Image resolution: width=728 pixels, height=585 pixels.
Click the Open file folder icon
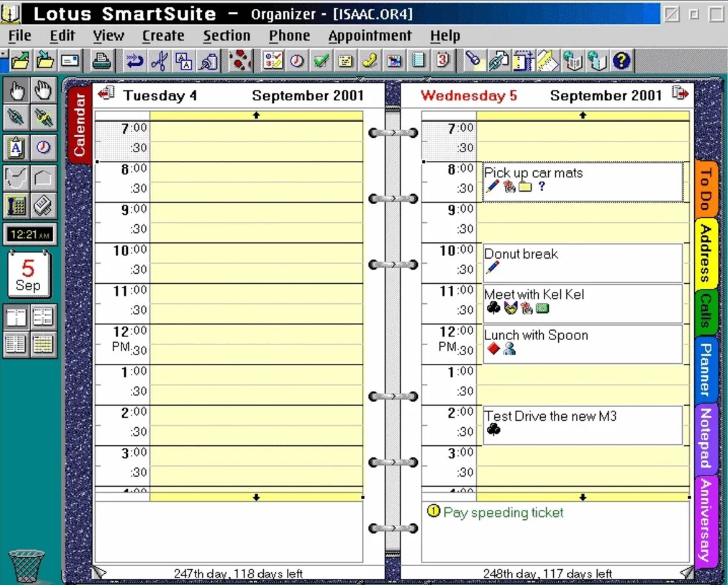point(20,61)
